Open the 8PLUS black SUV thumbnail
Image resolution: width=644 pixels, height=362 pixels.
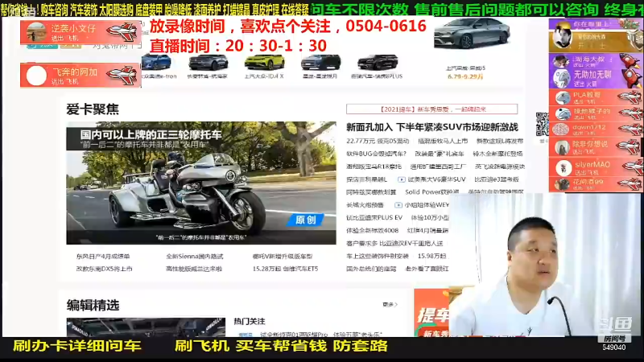click(x=377, y=63)
